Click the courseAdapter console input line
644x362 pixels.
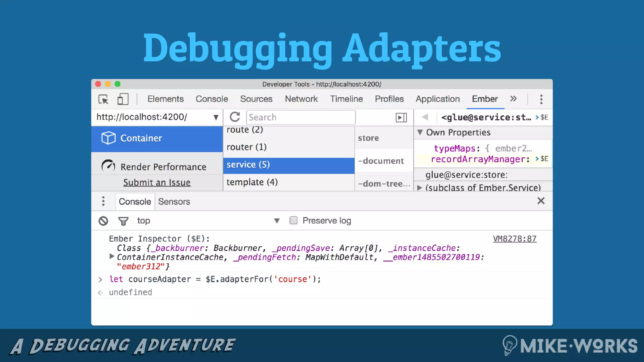tap(215, 279)
